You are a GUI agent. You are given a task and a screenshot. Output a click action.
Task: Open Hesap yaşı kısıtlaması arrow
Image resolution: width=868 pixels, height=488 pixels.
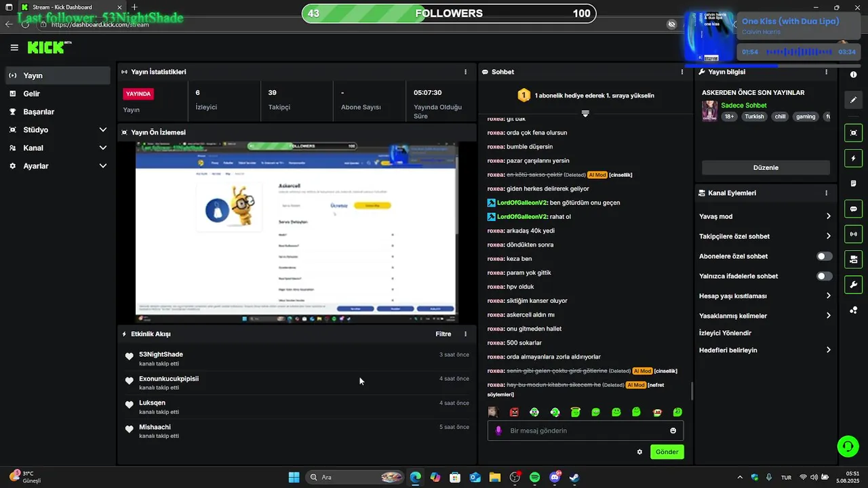pos(828,296)
